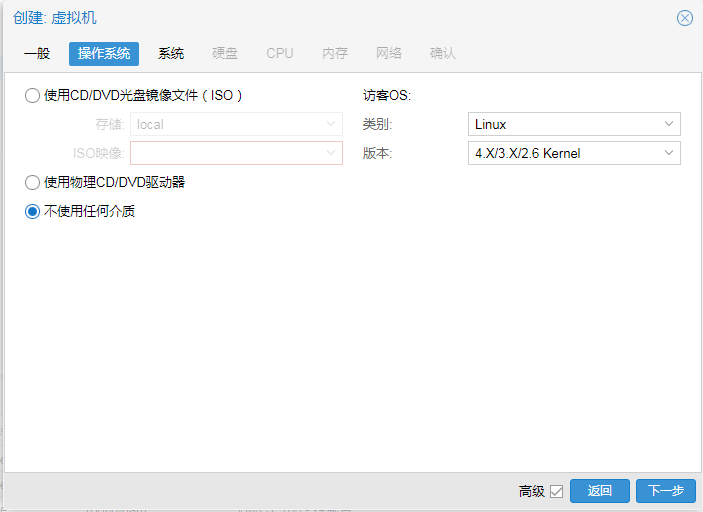Close the 创建: 虚拟机 dialog
Screen dimensions: 703x512
tap(684, 18)
